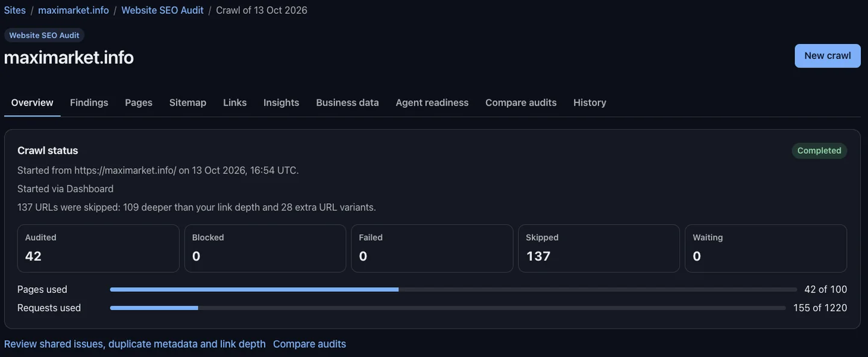Select the Blocked 0 stat card
Screen dimensions: 868x357
pyautogui.click(x=265, y=248)
